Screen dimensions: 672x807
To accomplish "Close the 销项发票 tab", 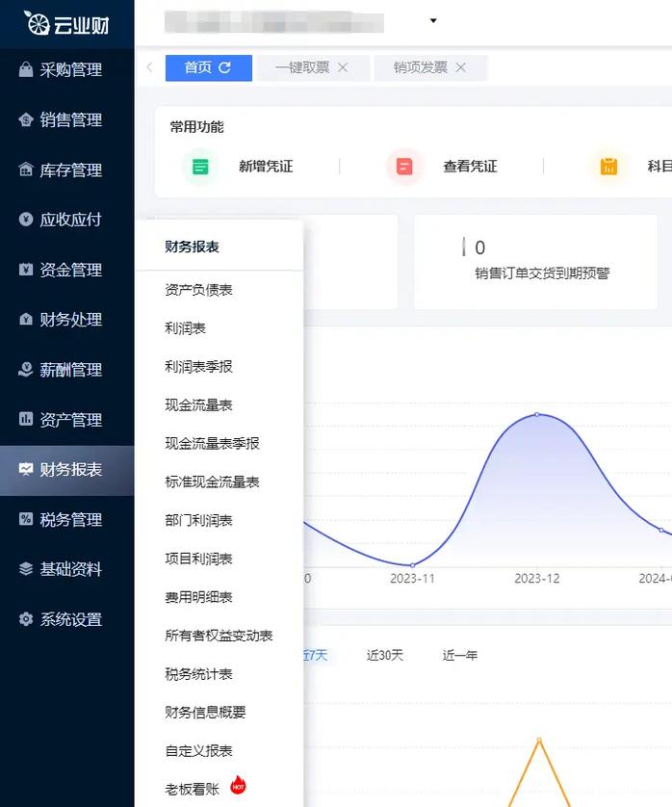I will click(461, 67).
